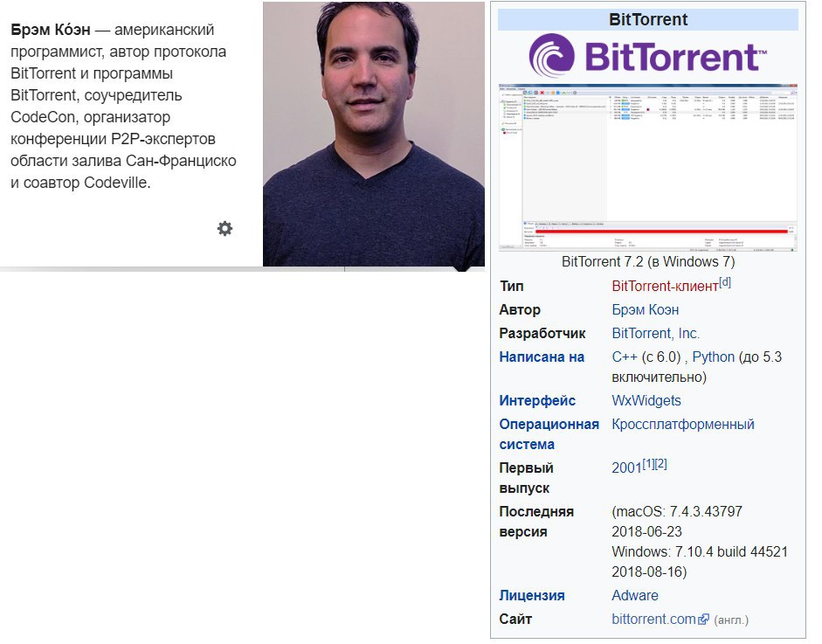822x644 pixels.
Task: Open the 2001 first release link
Action: point(626,467)
